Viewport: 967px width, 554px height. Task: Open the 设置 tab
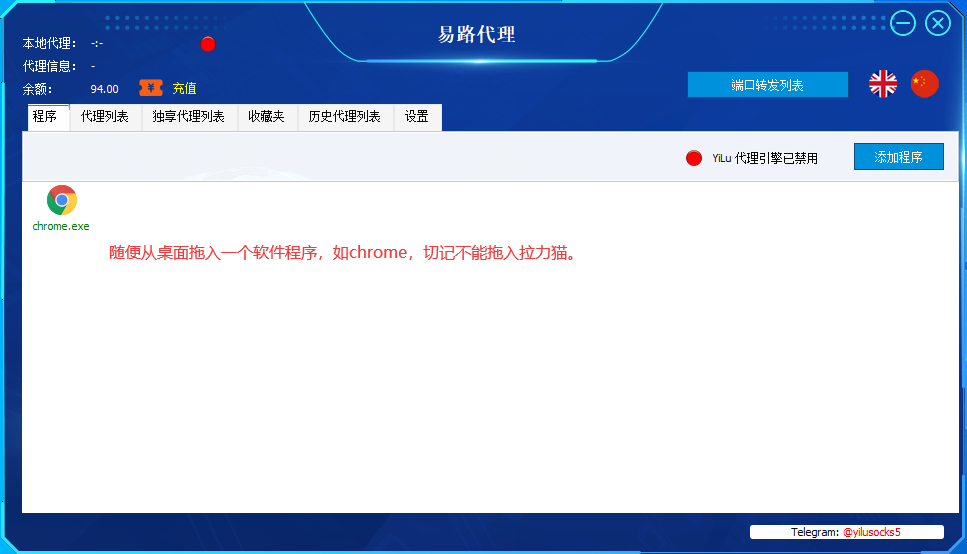pos(417,117)
